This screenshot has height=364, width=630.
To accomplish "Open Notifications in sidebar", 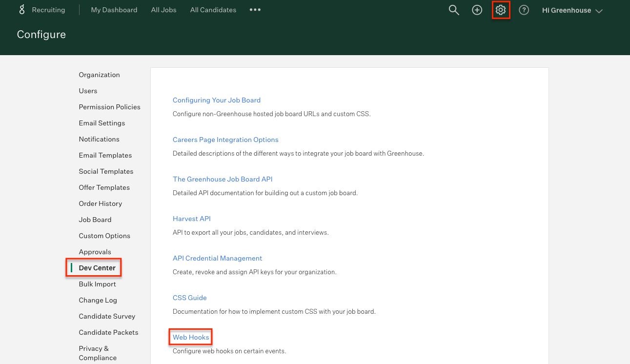I will pos(99,139).
